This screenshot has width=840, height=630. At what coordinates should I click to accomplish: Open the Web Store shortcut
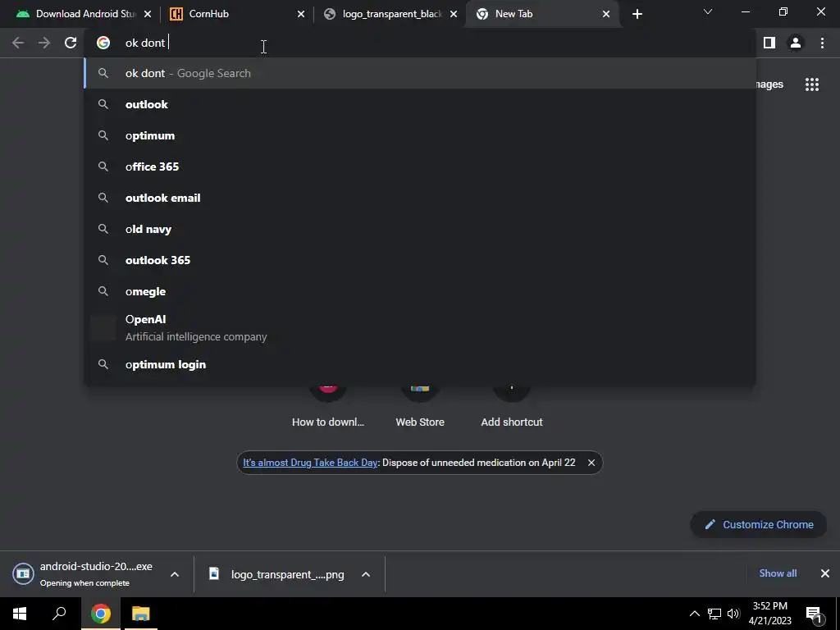[x=420, y=407]
